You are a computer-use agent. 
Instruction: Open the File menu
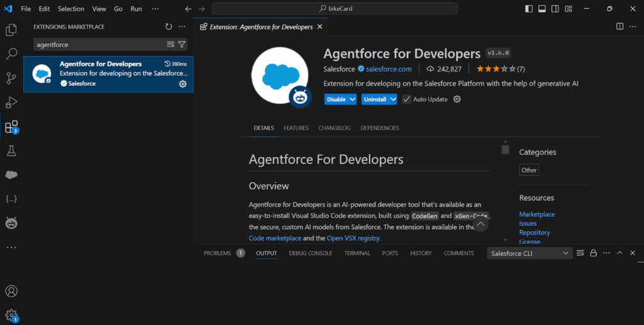[26, 9]
